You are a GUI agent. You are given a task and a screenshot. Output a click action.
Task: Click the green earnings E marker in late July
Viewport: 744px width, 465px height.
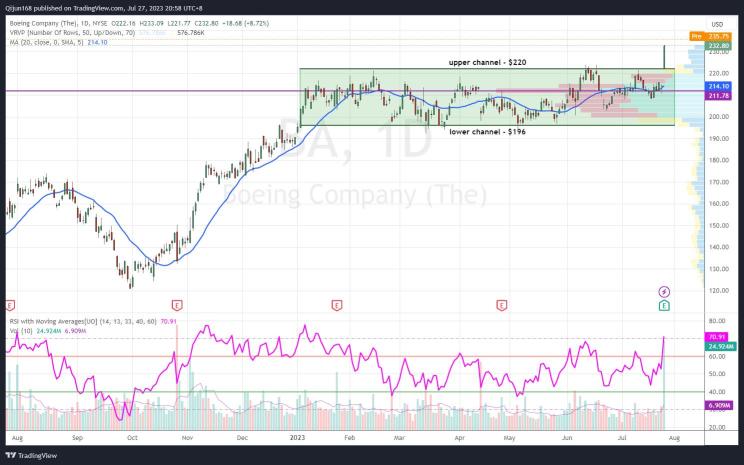click(x=664, y=306)
